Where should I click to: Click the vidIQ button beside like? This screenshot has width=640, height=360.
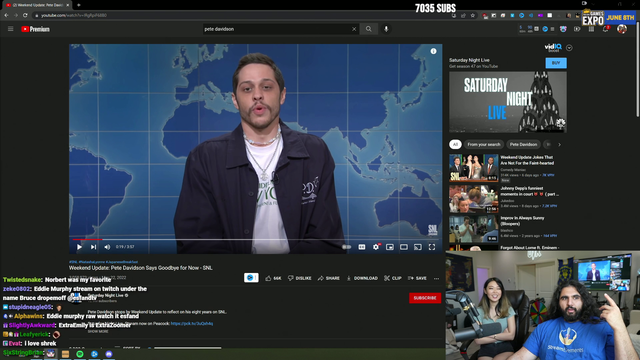[x=251, y=278]
